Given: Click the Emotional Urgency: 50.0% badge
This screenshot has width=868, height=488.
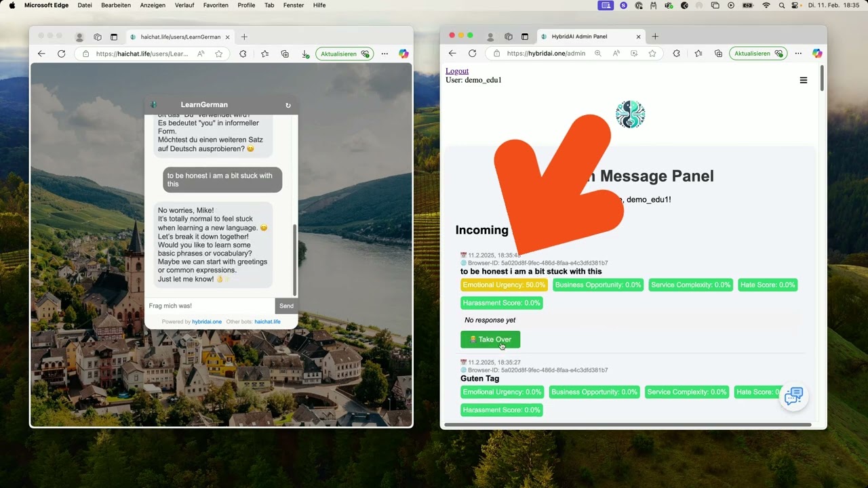Looking at the screenshot, I should (x=504, y=285).
